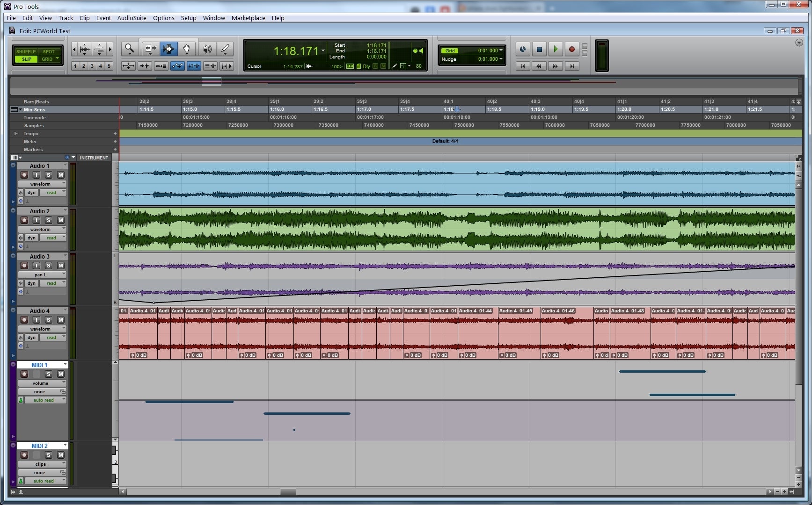Screen dimensions: 812x505
Task: Mute the Audio 1 track
Action: tap(61, 175)
